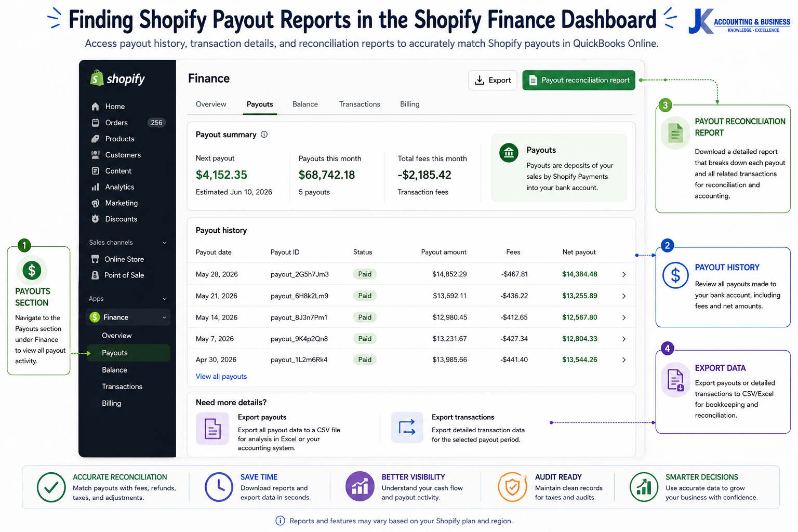This screenshot has height=532, width=798.
Task: Collapse the Finance menu chevron
Action: click(x=165, y=317)
